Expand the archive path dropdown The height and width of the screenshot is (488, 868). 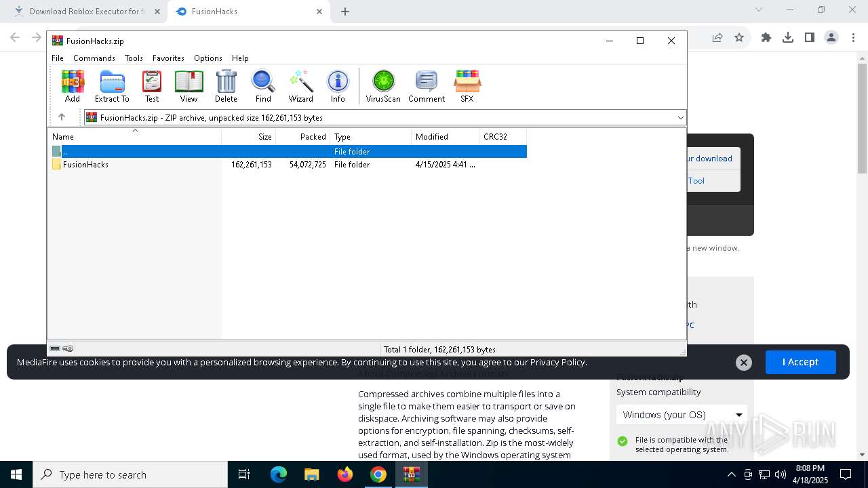[x=680, y=118]
